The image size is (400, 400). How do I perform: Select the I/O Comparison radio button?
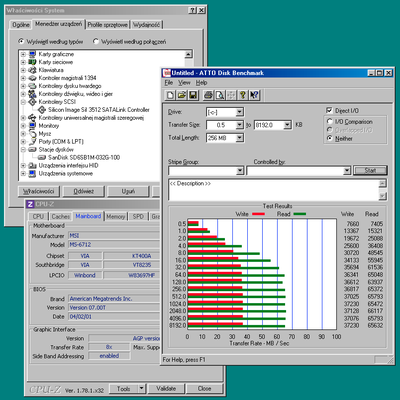click(x=330, y=122)
